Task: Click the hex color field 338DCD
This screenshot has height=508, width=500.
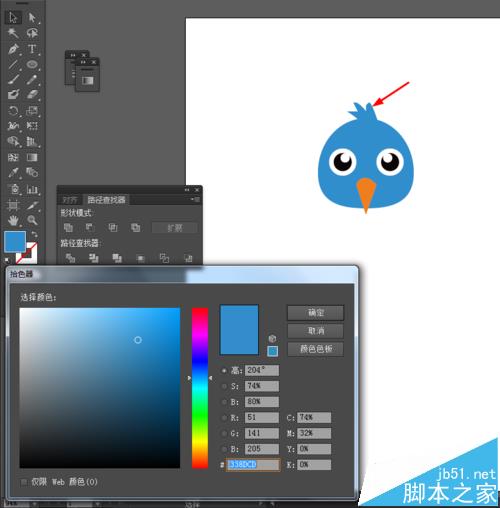Action: (x=253, y=465)
